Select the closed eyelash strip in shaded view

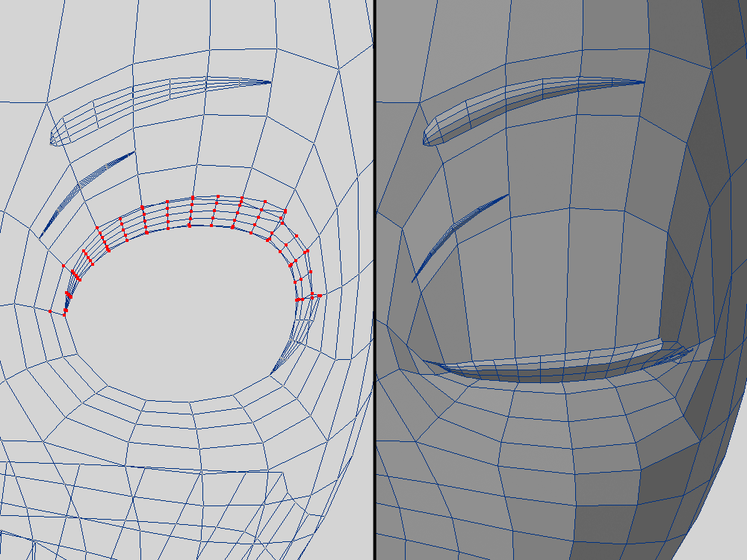[560, 364]
